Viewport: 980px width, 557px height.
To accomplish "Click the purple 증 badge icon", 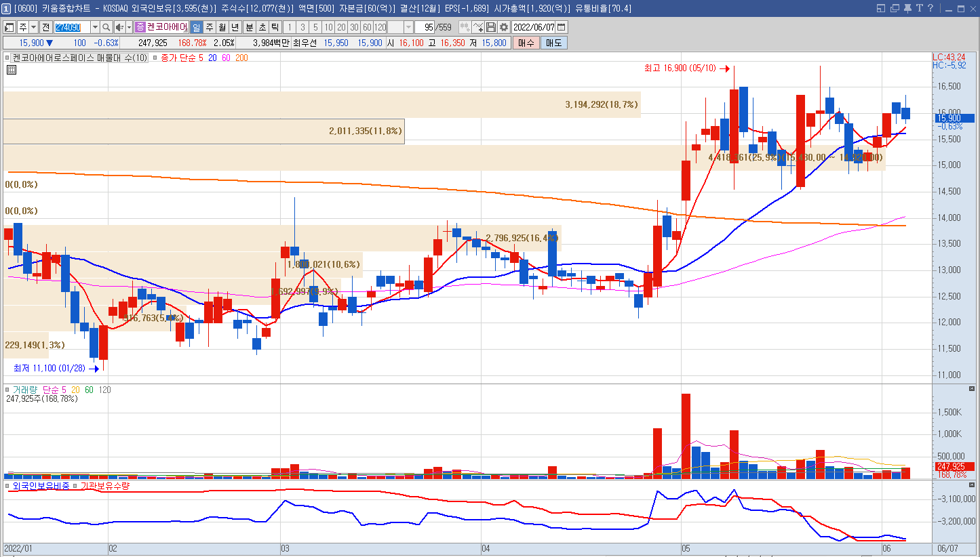I will coord(140,27).
